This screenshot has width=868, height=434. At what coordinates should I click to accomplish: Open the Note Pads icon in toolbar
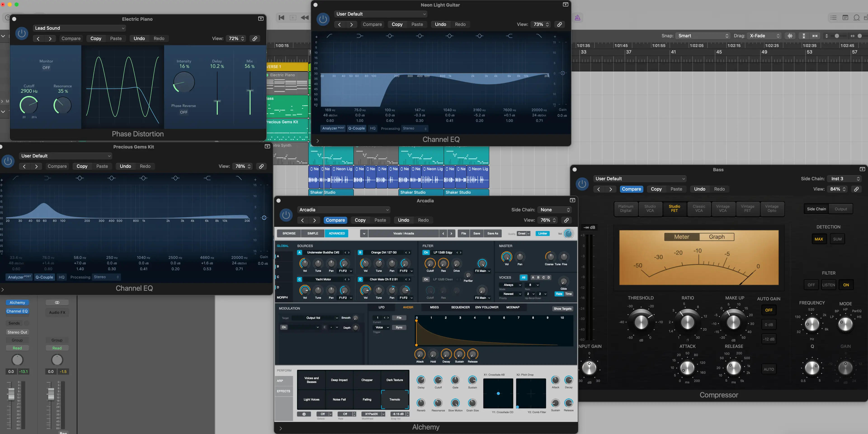845,18
